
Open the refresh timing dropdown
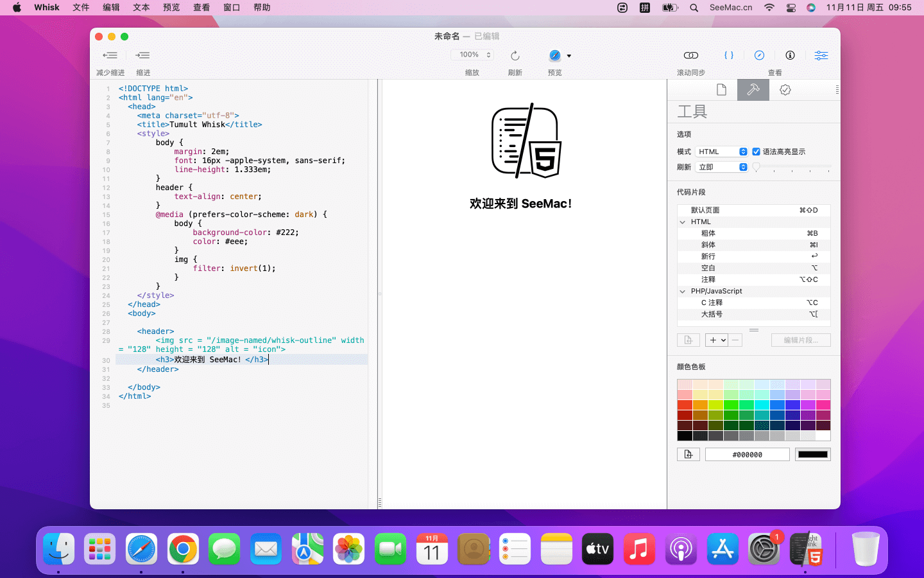722,167
